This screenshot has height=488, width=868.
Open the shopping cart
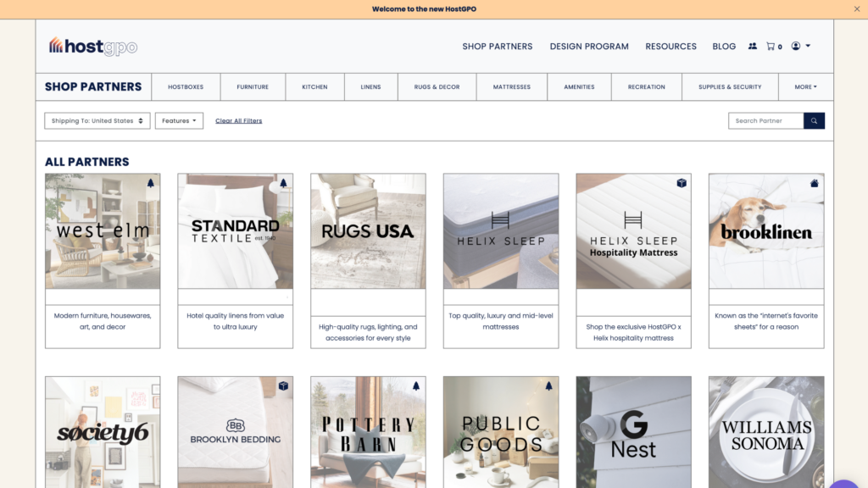point(774,47)
